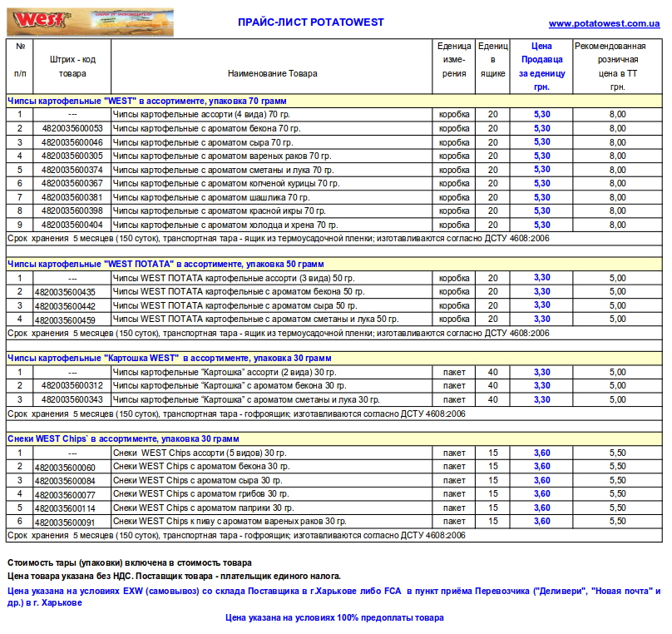The height and width of the screenshot is (634, 672).
Task: Select "Чипсы картофельные Картошка с ароматом бекона 30 гр."
Action: point(230,386)
